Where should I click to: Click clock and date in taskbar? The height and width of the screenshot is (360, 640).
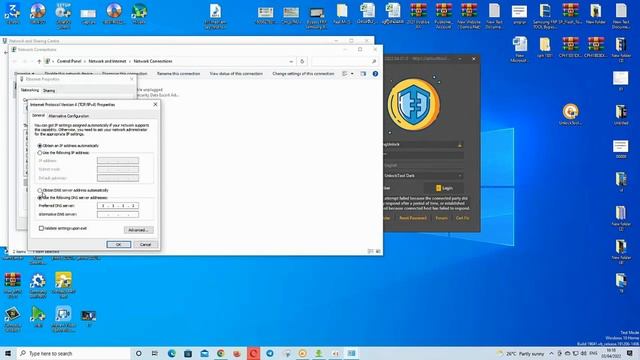611,353
